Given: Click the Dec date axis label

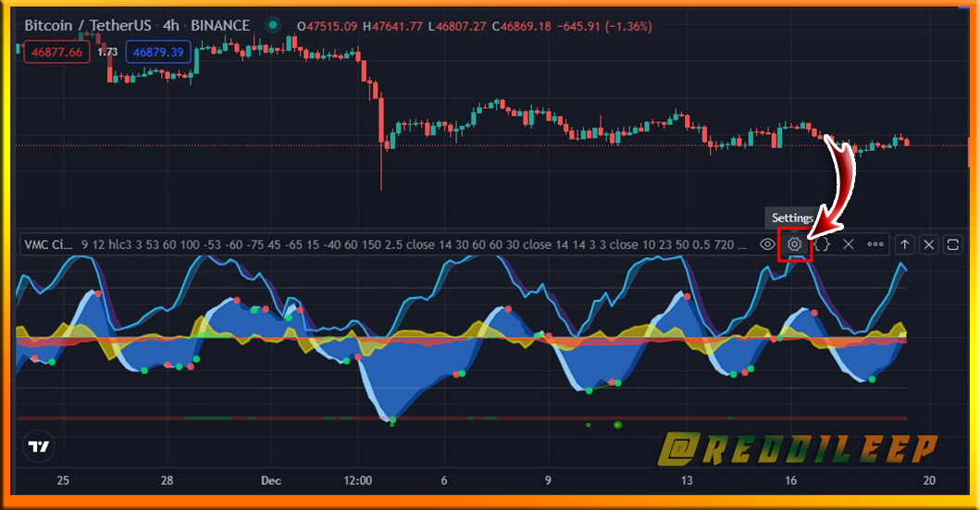Looking at the screenshot, I should click(x=270, y=480).
